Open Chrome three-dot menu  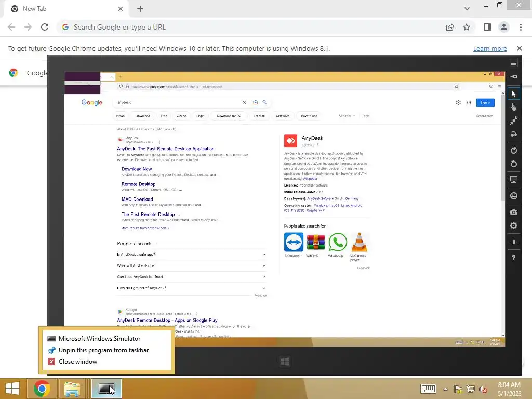[521, 27]
